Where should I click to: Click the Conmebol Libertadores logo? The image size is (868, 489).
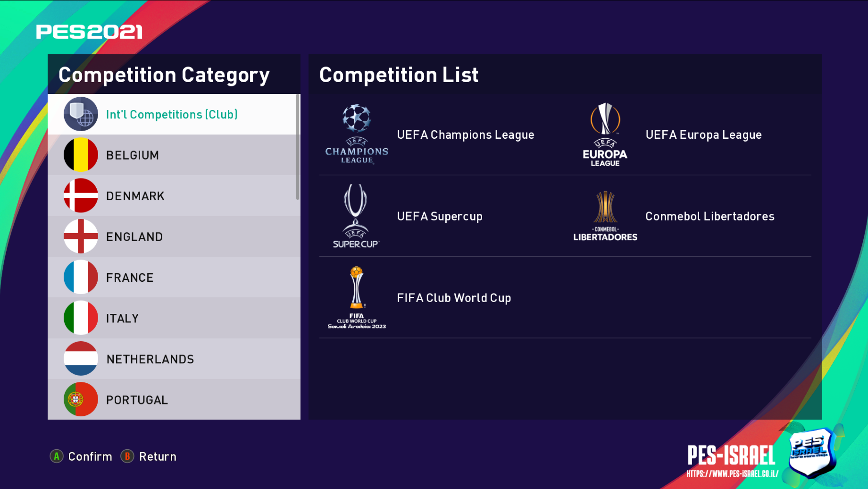605,216
